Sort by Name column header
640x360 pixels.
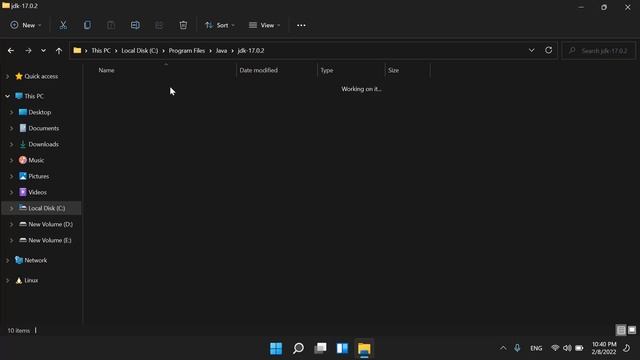click(106, 70)
